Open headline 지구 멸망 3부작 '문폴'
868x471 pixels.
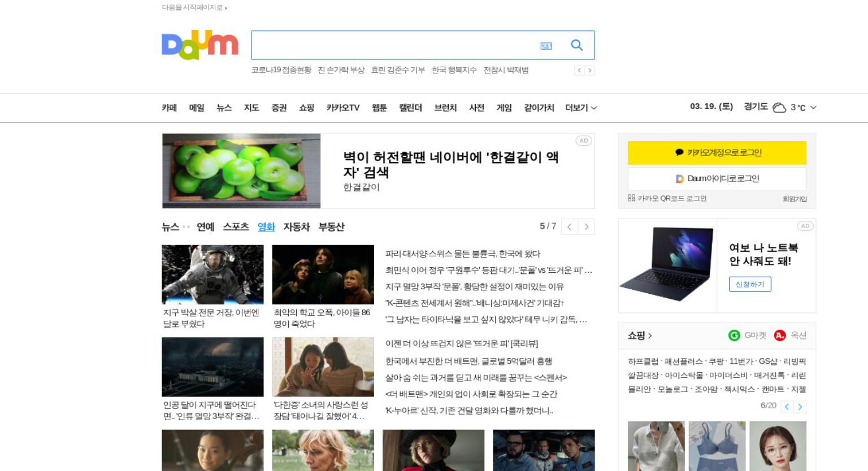475,287
